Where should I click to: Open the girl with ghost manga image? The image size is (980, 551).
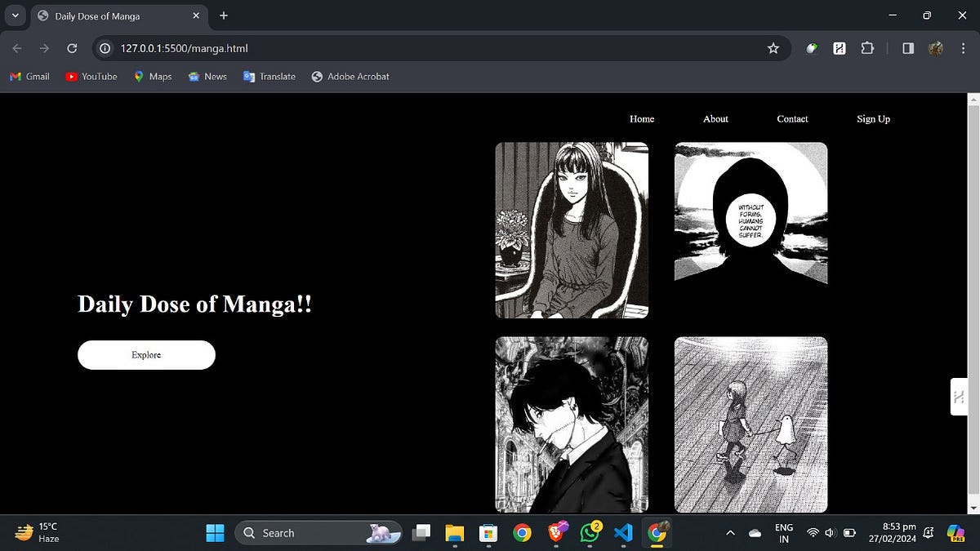click(x=751, y=424)
